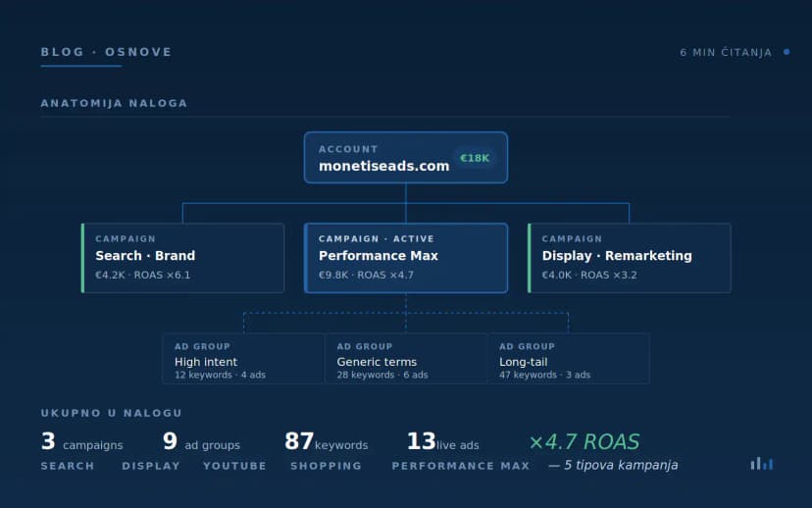
Task: Click the "€4.0K · ROAS ×3.2" stats
Action: click(x=589, y=275)
